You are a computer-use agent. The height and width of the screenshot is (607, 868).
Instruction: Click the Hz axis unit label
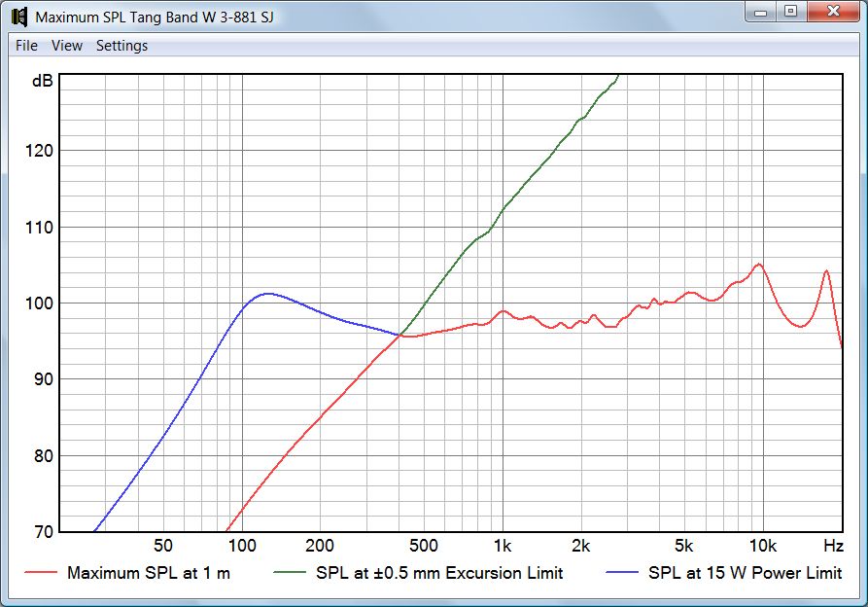(x=833, y=546)
